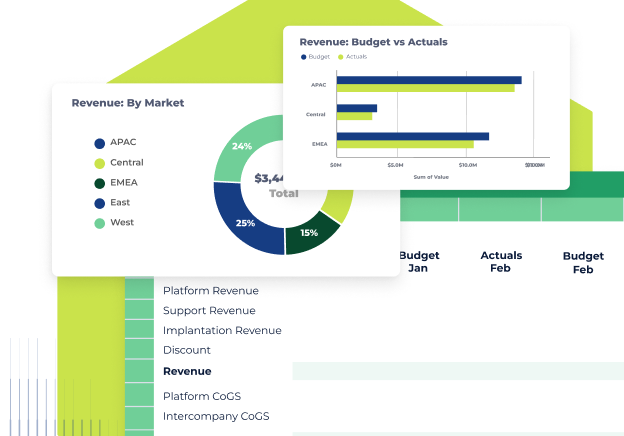Image resolution: width=624 pixels, height=436 pixels.
Task: Click the APAC dark blue legend dot
Action: click(x=100, y=143)
